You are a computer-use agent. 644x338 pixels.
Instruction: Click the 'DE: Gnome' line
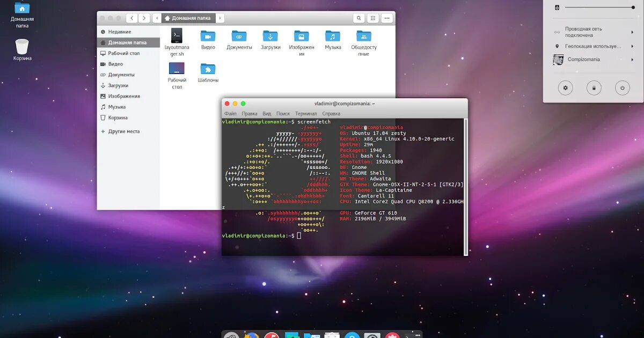pos(354,167)
